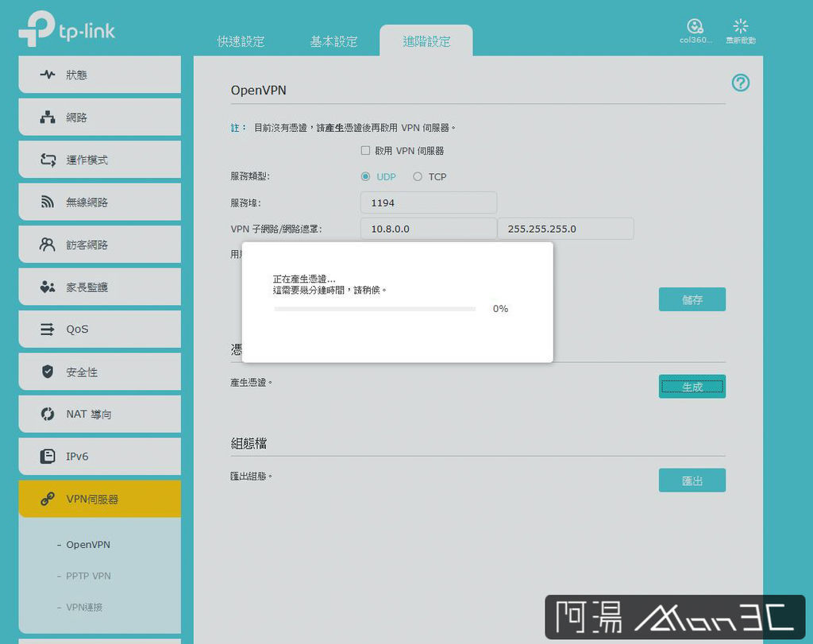Click the certificate generation progress bar
Image resolution: width=813 pixels, height=644 pixels.
(x=375, y=309)
